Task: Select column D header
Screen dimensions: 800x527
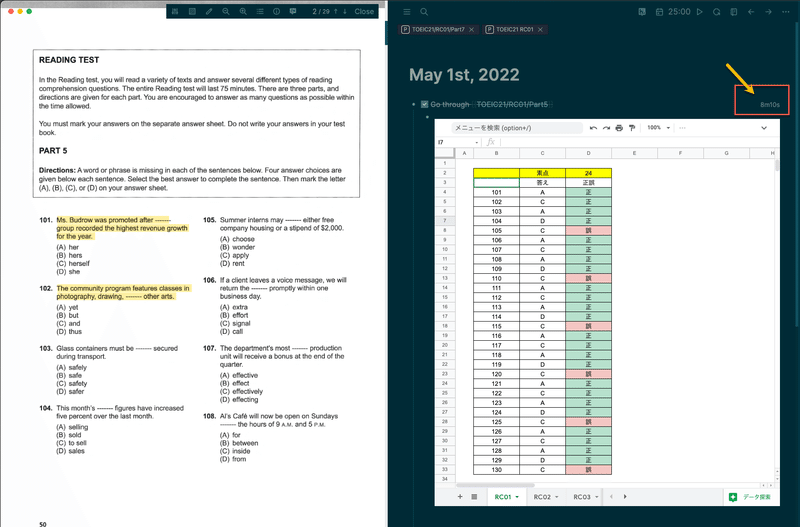Action: tap(588, 153)
